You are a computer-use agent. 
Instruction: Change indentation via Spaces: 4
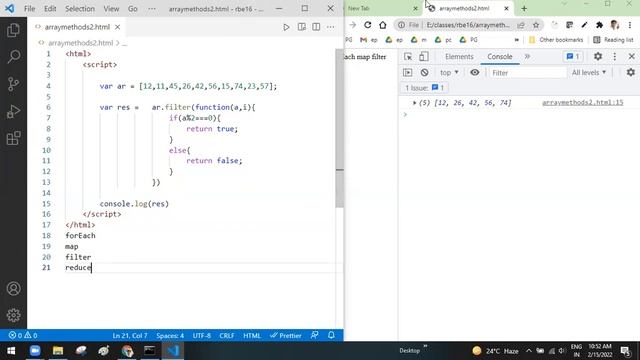[x=170, y=336]
